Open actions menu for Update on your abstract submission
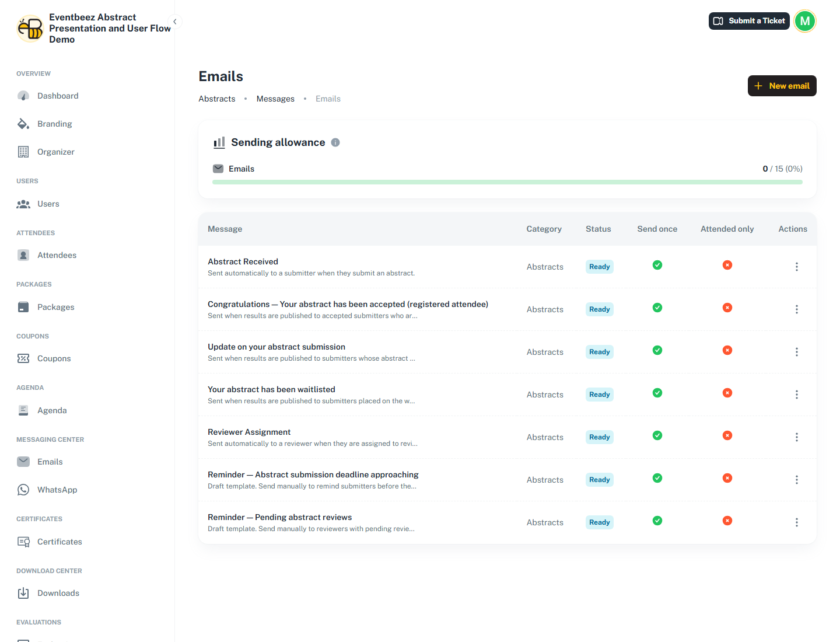Screen dimensions: 840x642 (x=796, y=352)
